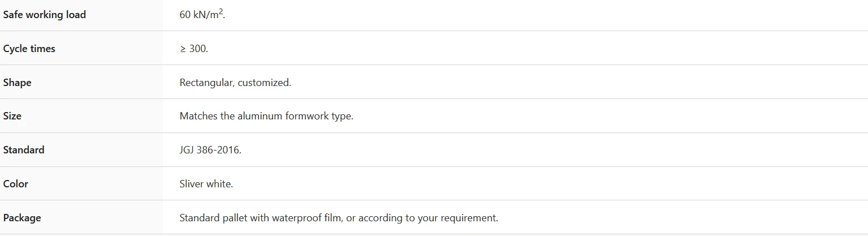The width and height of the screenshot is (868, 236).
Task: Click the "Safe working load" row label
Action: click(x=45, y=15)
